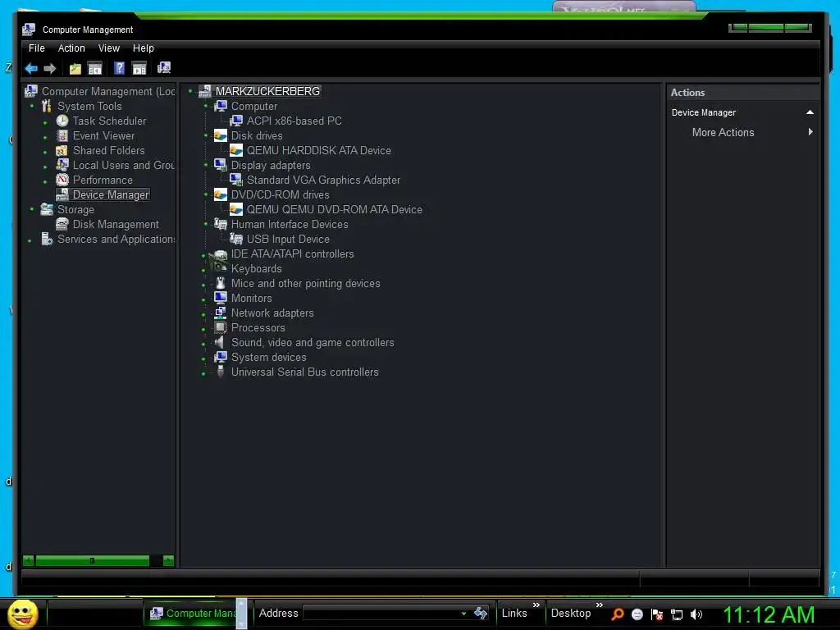
Task: Select ACPI x86-based PC device
Action: (x=294, y=121)
